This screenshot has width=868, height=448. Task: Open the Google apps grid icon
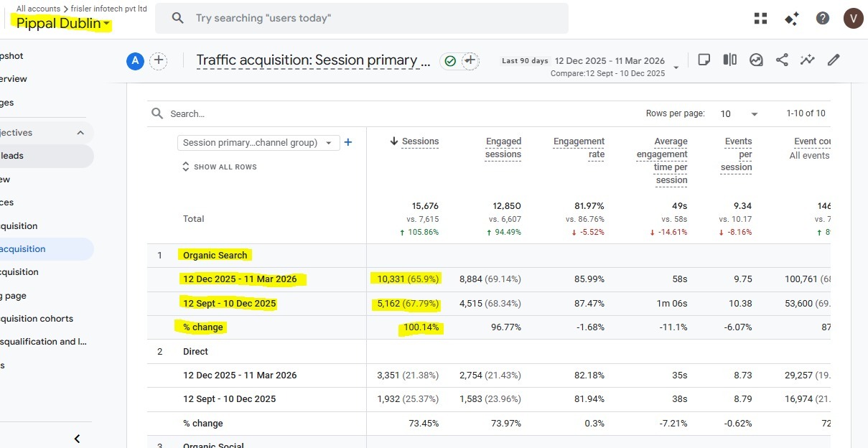point(760,19)
